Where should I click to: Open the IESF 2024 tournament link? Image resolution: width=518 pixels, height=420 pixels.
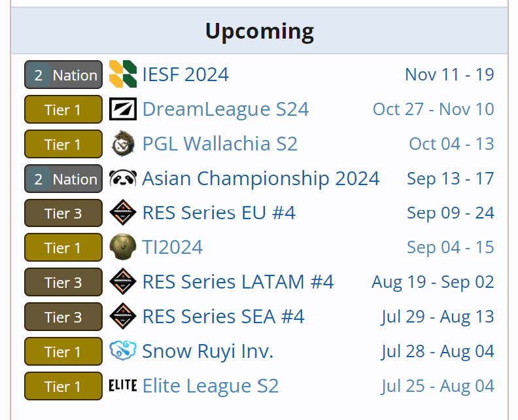[185, 75]
